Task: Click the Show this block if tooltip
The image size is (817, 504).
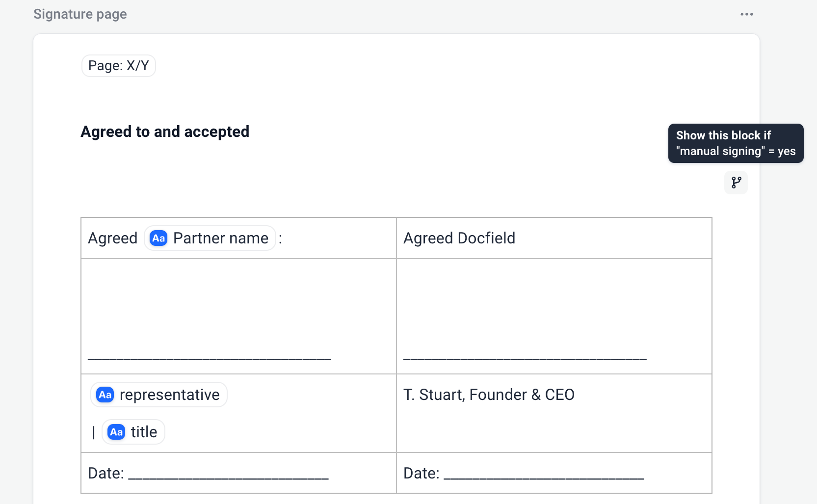Action: click(x=736, y=143)
